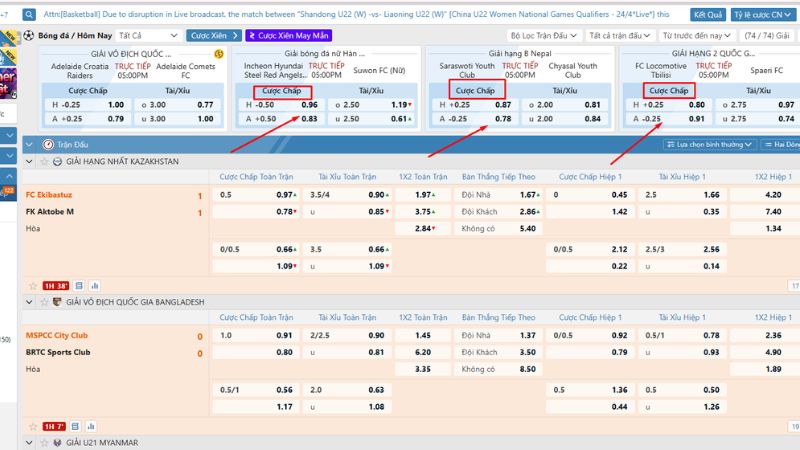Click the favorite star for FC Ekibastuz match
Viewport: 800px width, 450px height.
(x=32, y=286)
